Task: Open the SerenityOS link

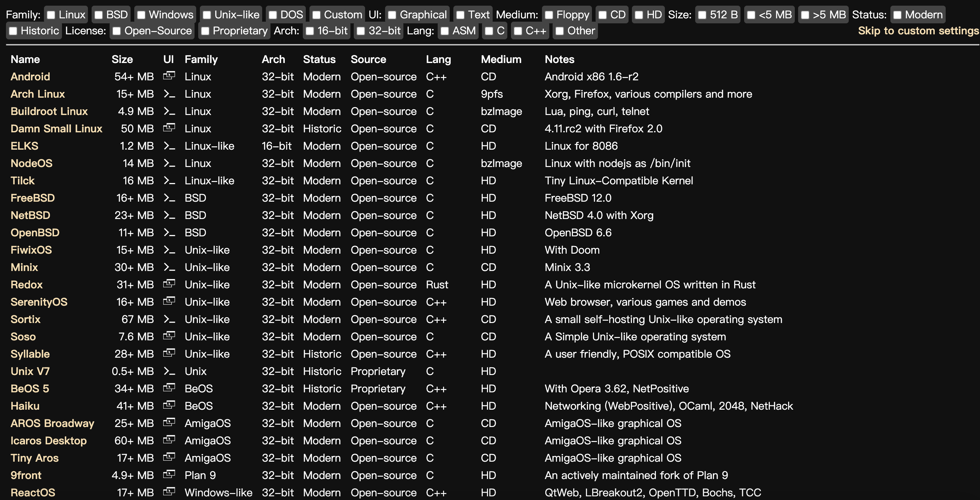Action: [39, 302]
